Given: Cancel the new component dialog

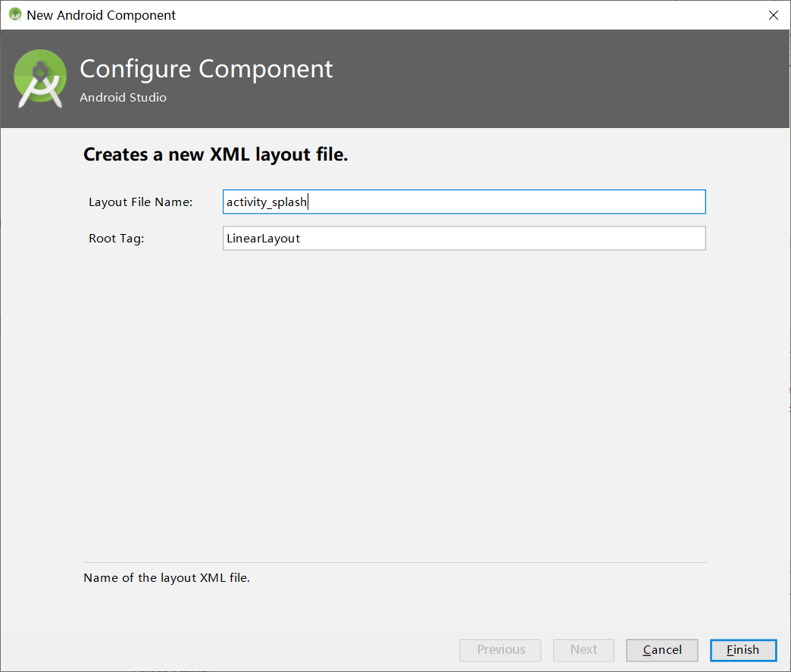Looking at the screenshot, I should click(x=662, y=650).
